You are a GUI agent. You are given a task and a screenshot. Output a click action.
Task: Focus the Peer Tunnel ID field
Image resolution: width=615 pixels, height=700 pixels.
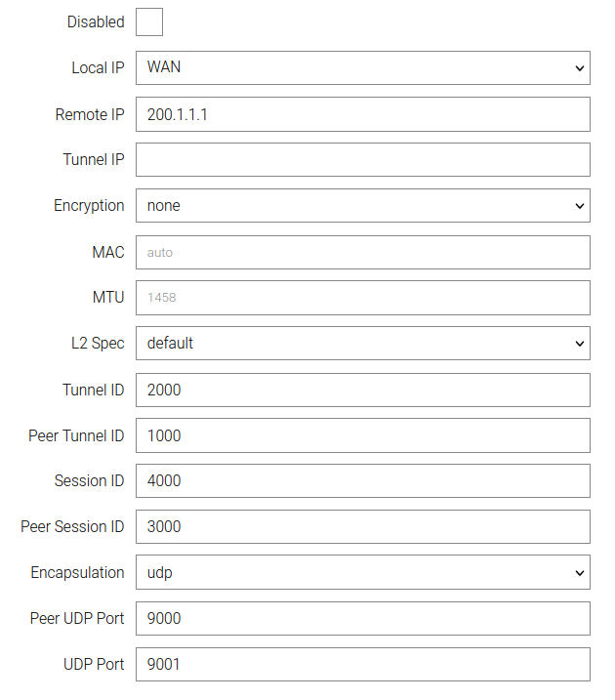pyautogui.click(x=362, y=435)
